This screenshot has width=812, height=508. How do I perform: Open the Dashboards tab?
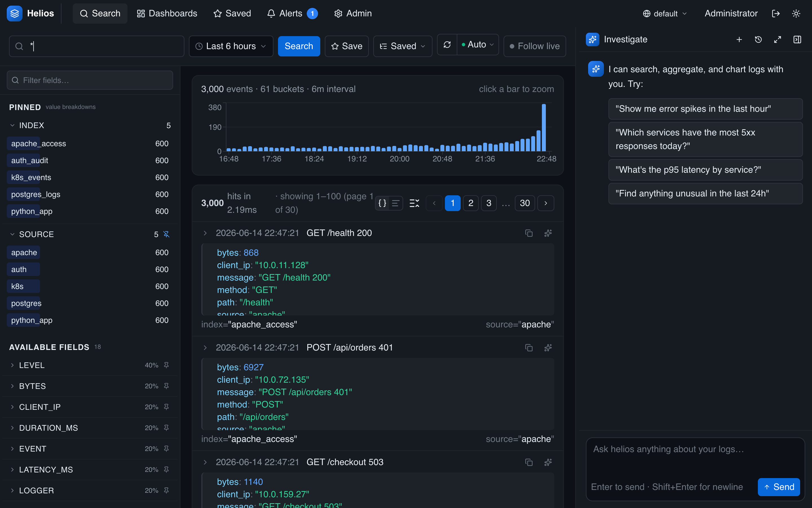(x=167, y=14)
